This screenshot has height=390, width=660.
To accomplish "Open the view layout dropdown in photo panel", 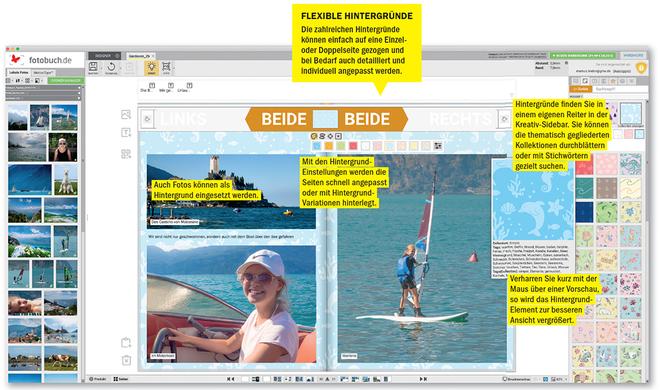I will tap(9, 80).
